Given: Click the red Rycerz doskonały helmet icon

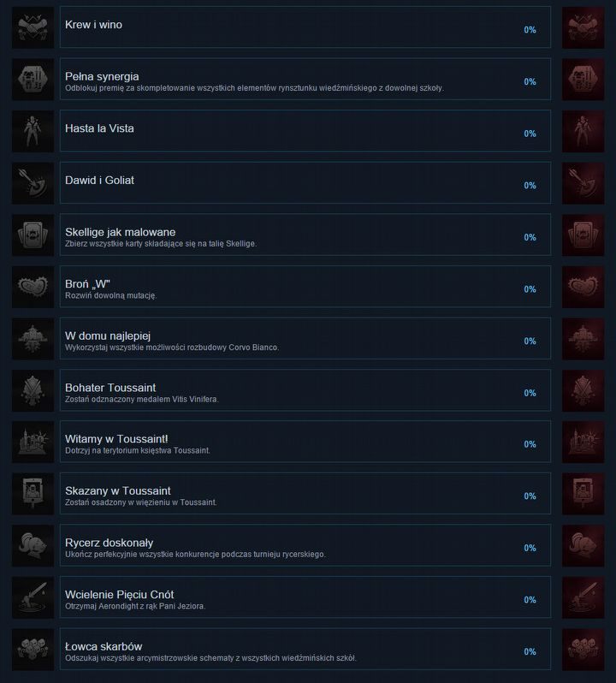Looking at the screenshot, I should point(583,545).
